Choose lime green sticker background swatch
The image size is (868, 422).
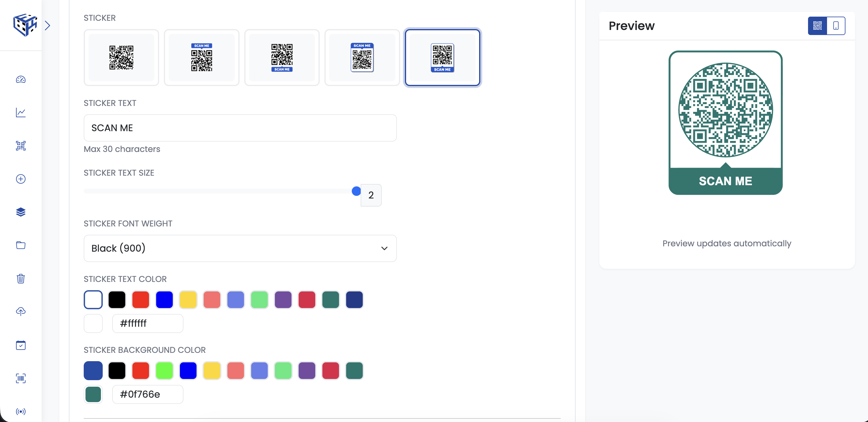coord(164,371)
